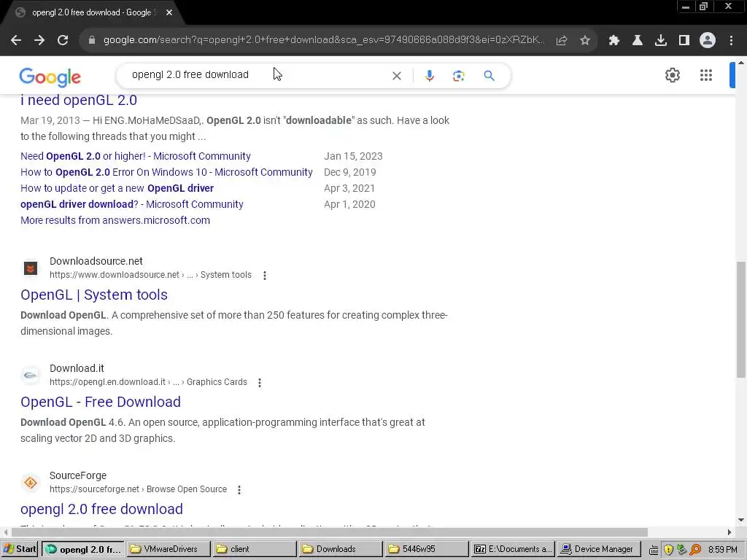Click the network tray icon
Image resolution: width=747 pixels, height=560 pixels.
pyautogui.click(x=682, y=550)
